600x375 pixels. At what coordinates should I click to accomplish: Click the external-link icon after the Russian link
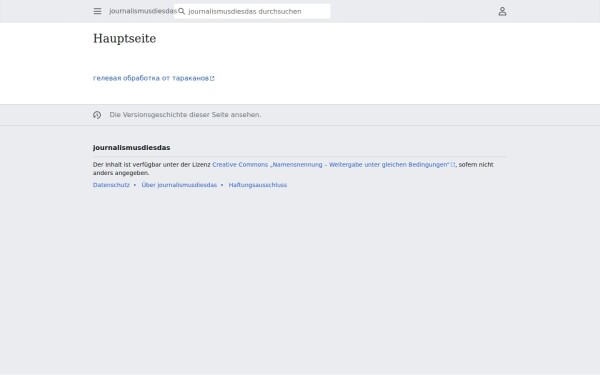[x=212, y=78]
